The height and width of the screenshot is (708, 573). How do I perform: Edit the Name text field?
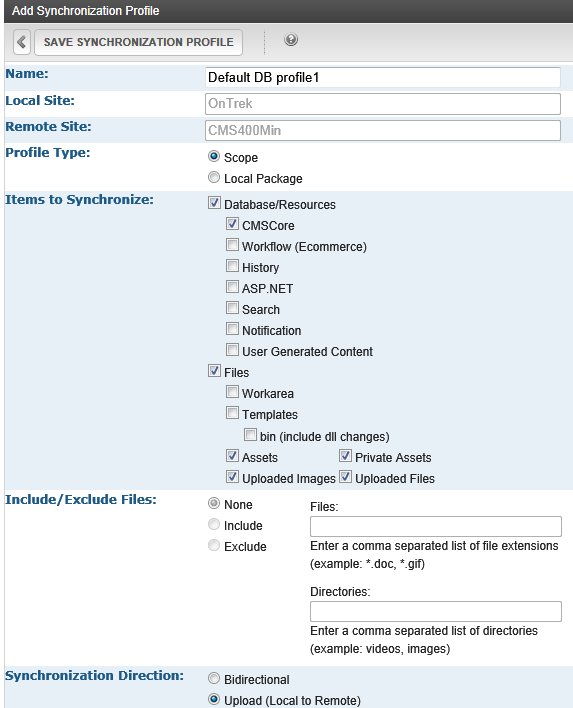coord(382,77)
